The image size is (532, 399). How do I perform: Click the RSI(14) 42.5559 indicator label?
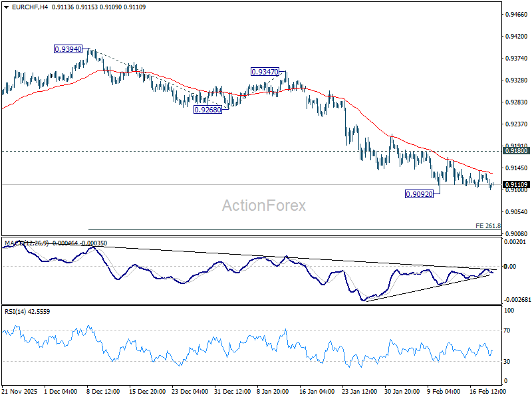click(27, 311)
